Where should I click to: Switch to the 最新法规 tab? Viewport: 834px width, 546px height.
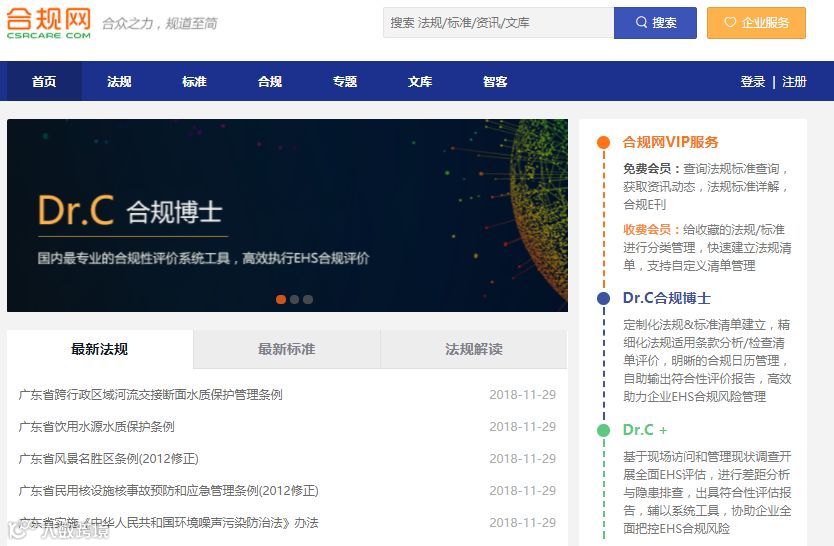100,349
